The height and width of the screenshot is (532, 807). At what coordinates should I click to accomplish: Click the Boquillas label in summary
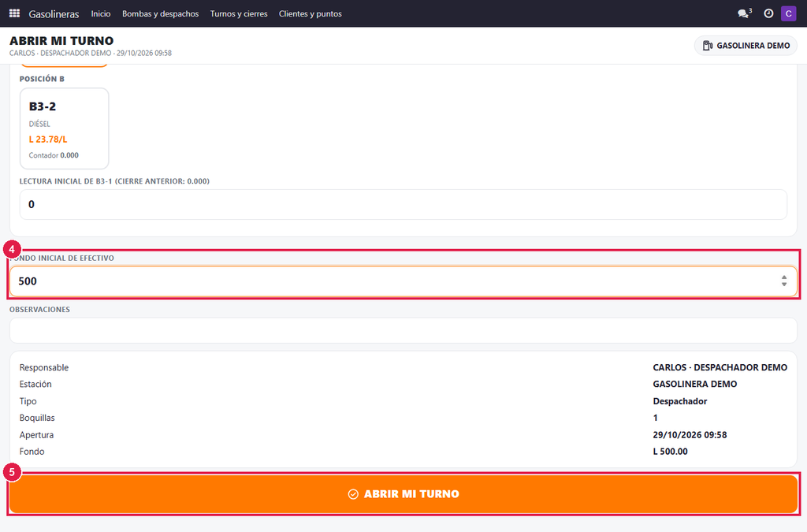37,418
